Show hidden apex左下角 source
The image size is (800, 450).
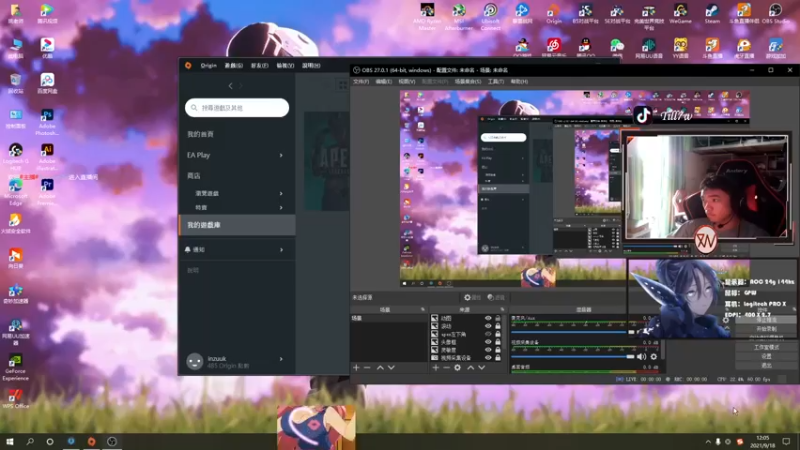(x=488, y=334)
